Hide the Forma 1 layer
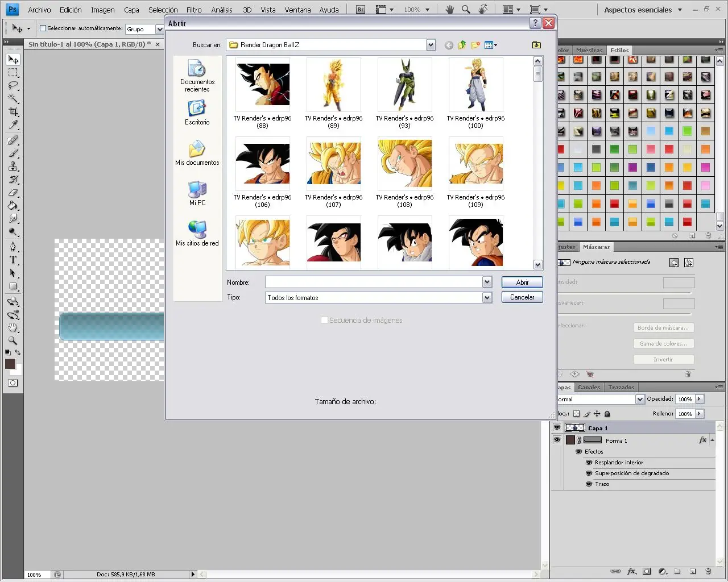728x582 pixels. (x=557, y=440)
